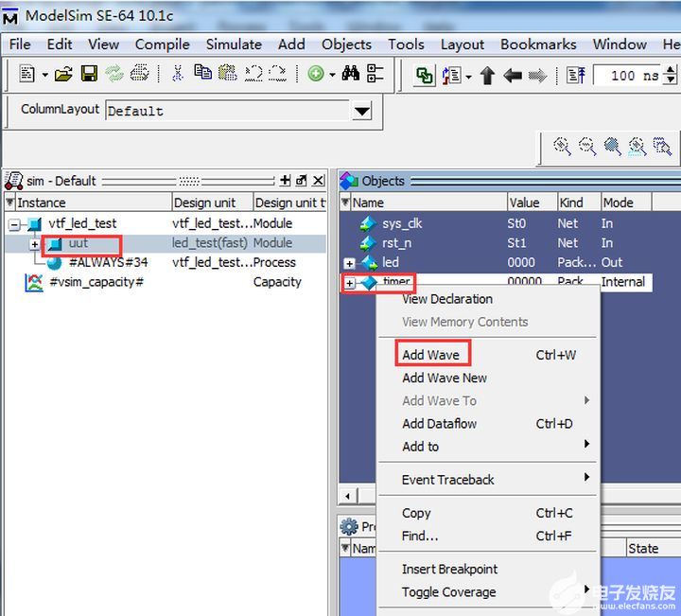Click the third magnifier zoom icon
The width and height of the screenshot is (681, 616).
[x=612, y=146]
